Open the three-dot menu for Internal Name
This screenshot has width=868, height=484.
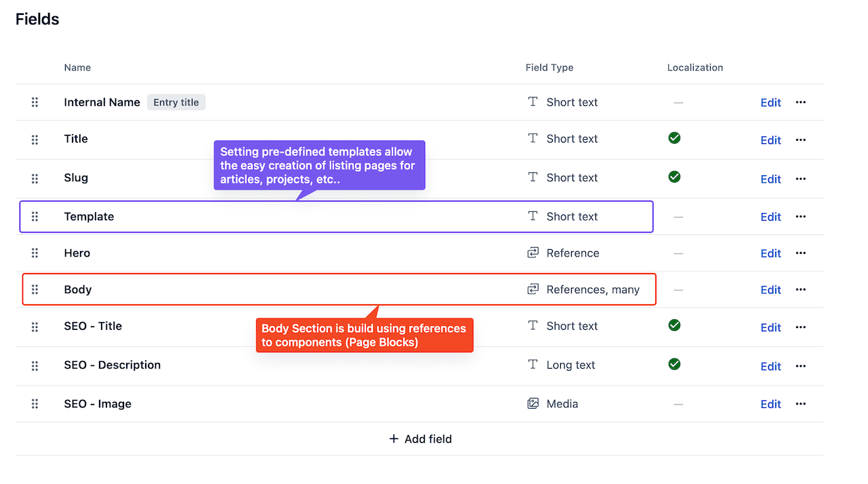[801, 103]
